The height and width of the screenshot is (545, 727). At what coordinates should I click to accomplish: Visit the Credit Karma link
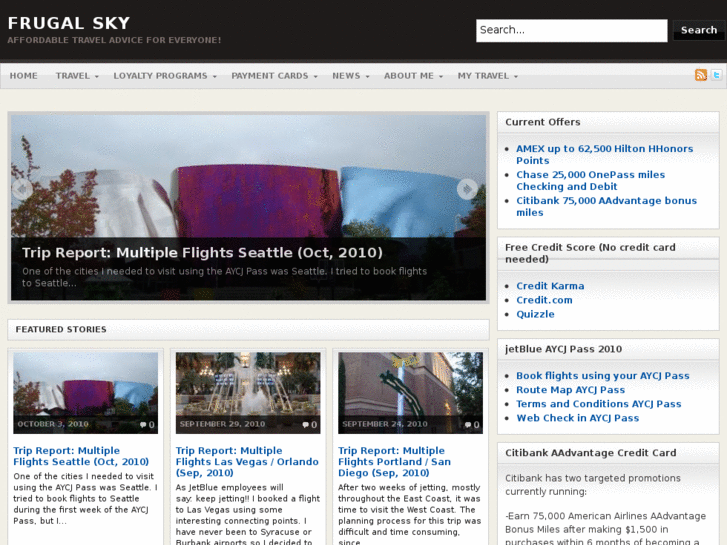[x=550, y=286]
